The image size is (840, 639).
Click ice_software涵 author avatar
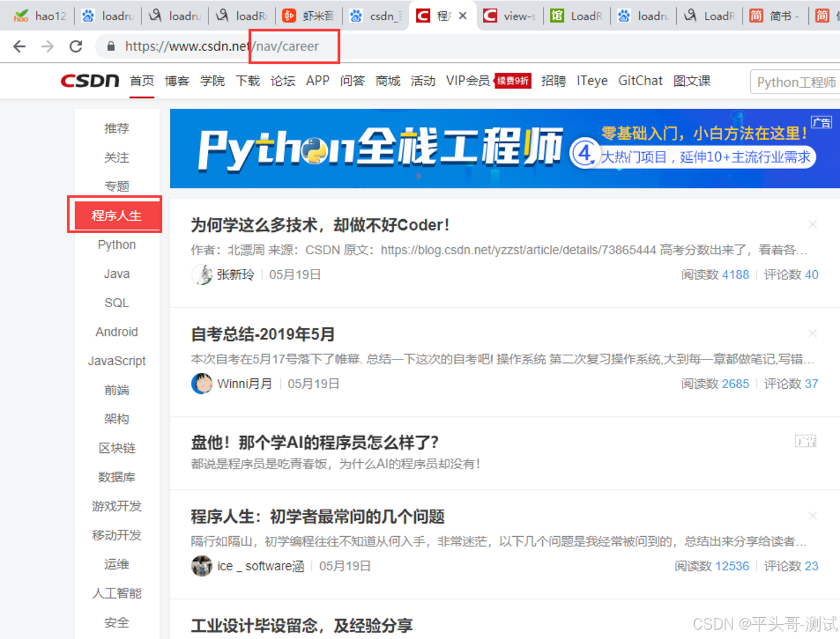201,566
